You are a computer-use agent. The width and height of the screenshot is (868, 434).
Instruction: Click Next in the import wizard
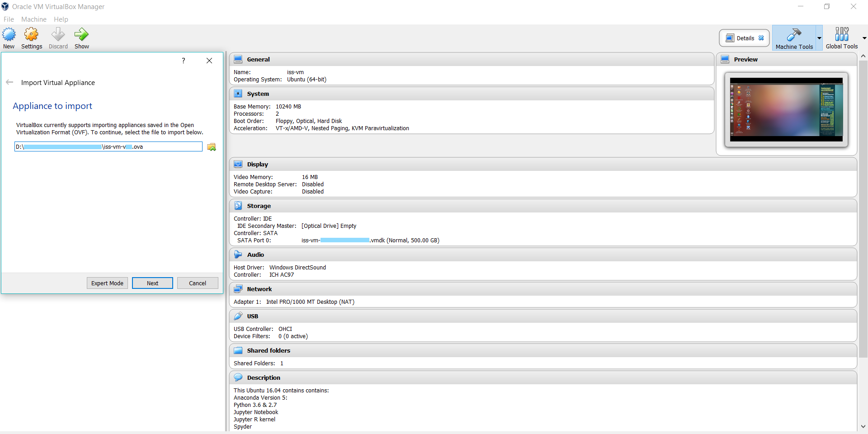pyautogui.click(x=152, y=283)
